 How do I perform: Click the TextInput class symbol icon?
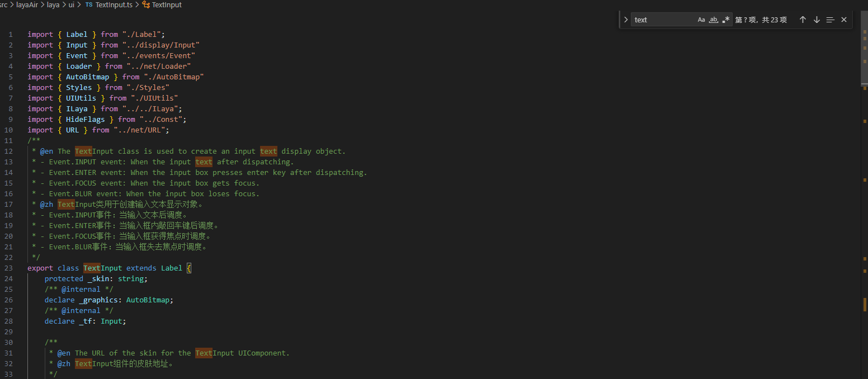point(147,4)
